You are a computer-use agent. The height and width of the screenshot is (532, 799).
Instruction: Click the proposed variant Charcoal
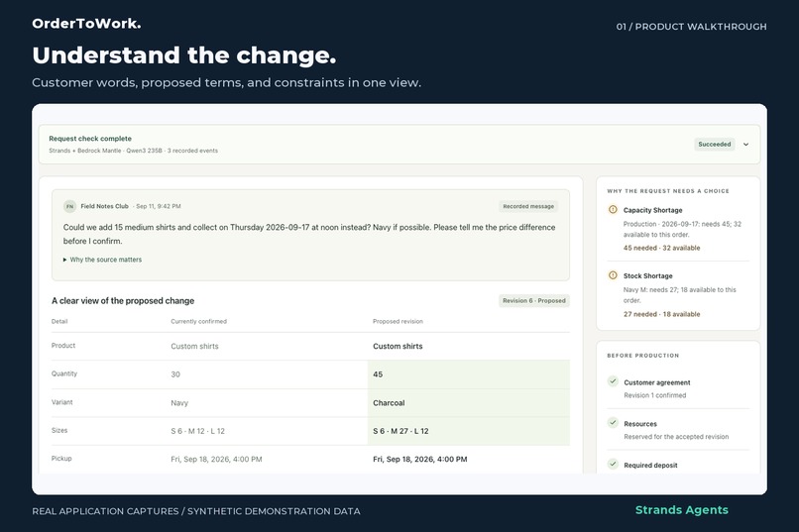pos(389,402)
